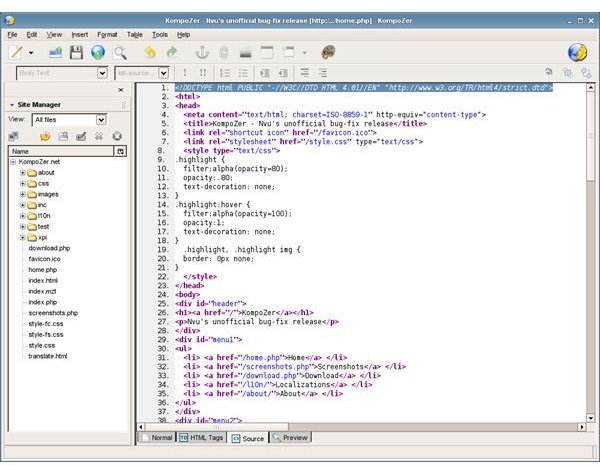Image resolution: width=600 pixels, height=466 pixels.
Task: Open the Form icon dropdown arrow
Action: [305, 52]
